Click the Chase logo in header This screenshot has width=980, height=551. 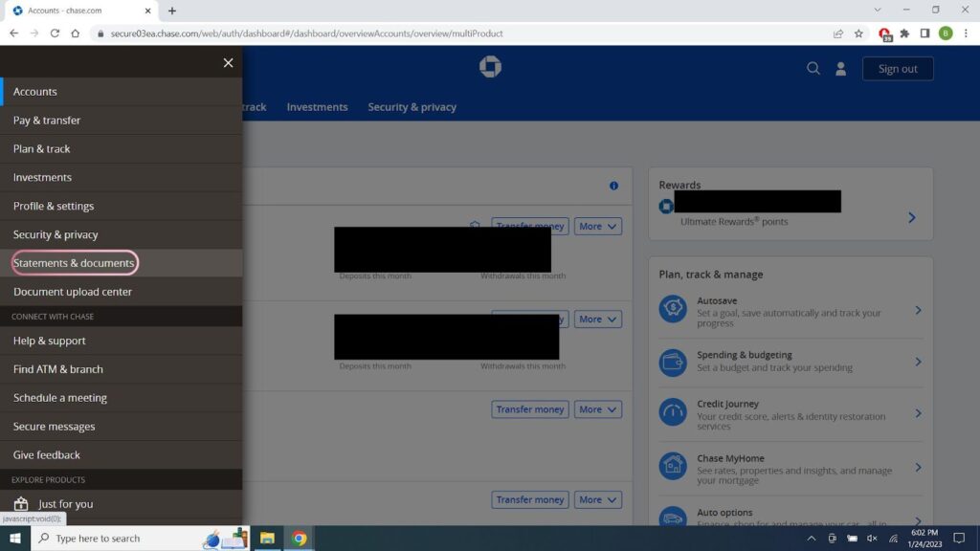coord(490,67)
